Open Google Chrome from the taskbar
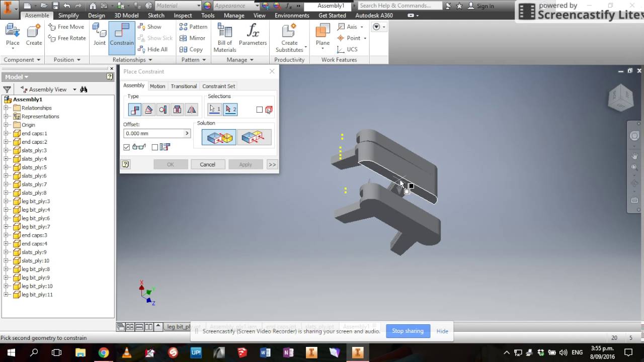This screenshot has width=644, height=362. tap(104, 352)
